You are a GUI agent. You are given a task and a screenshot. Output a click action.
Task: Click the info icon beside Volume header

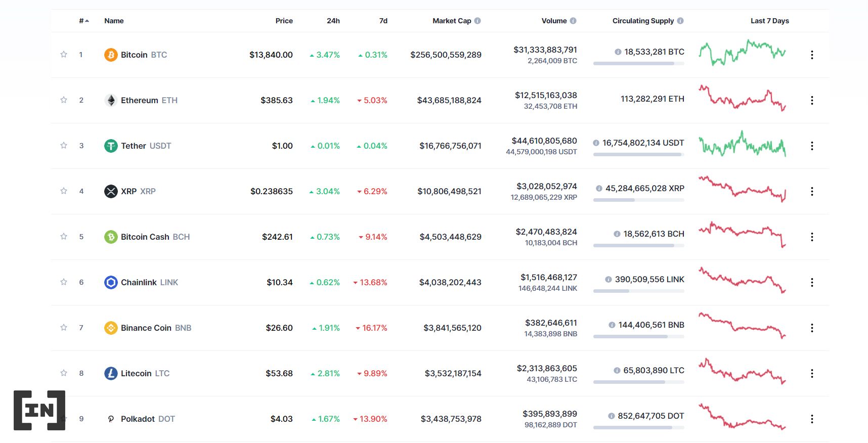tap(573, 21)
